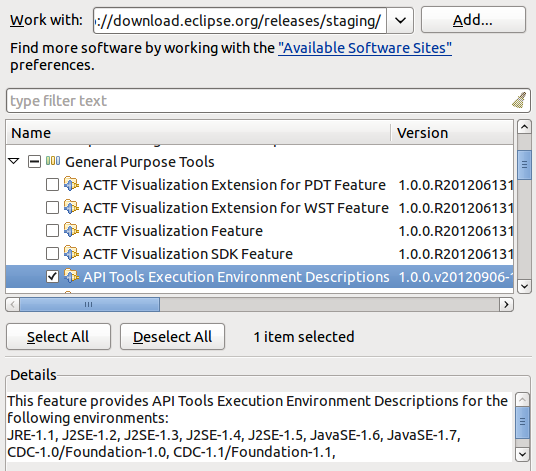Screen dimensions: 536x471
Task: Check the ACTF Visualization Feature checkbox
Action: (52, 231)
